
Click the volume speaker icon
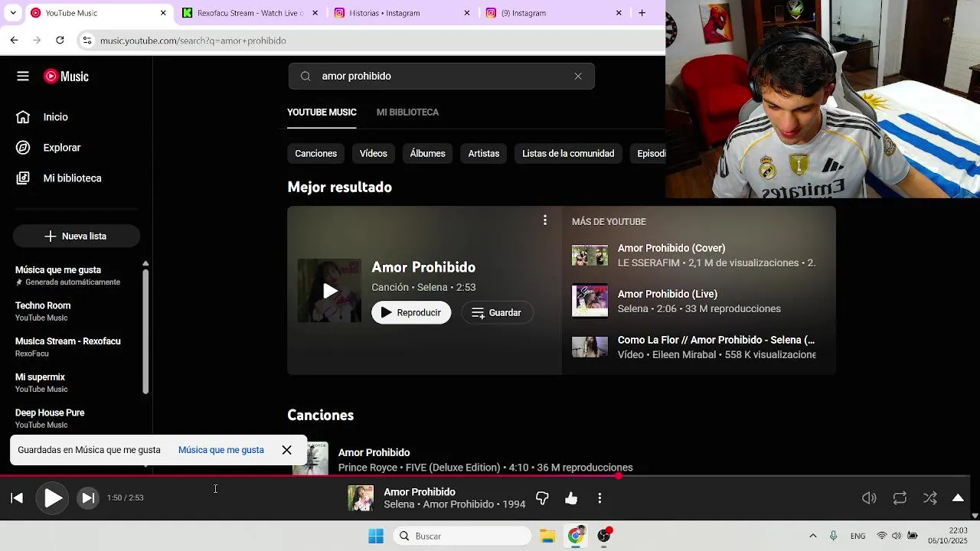tap(869, 498)
